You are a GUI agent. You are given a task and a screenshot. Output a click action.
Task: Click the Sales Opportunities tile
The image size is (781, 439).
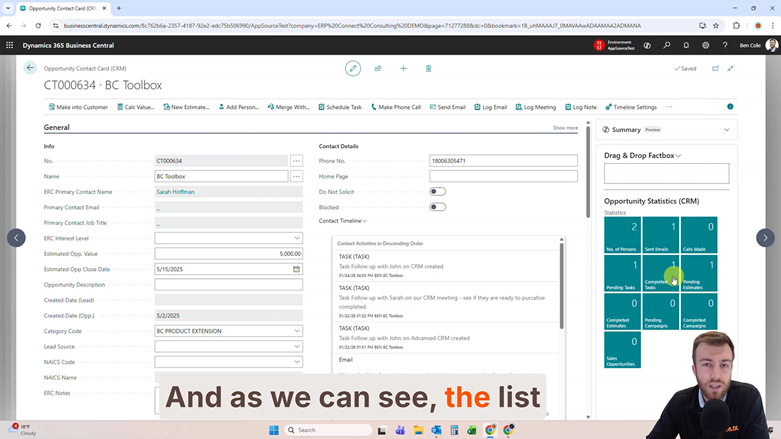(x=622, y=350)
